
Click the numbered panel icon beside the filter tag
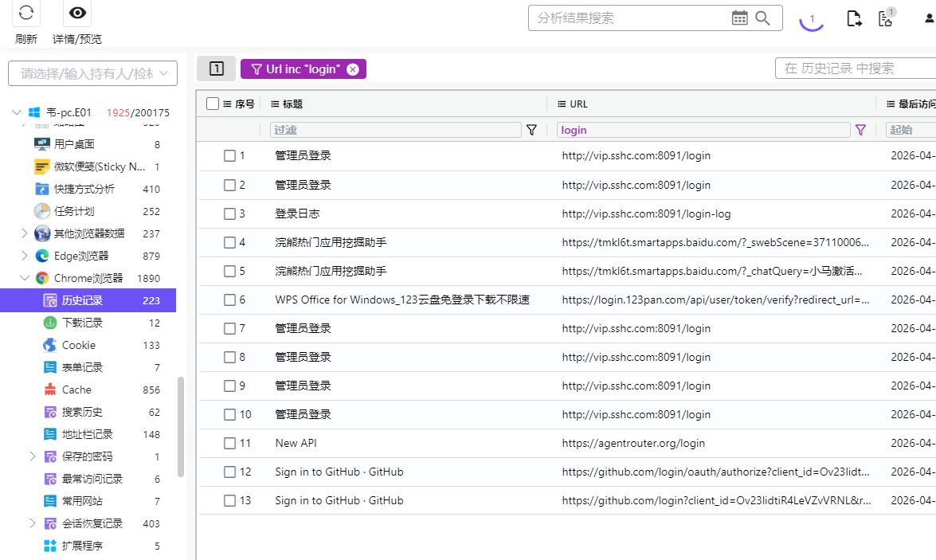coord(216,69)
